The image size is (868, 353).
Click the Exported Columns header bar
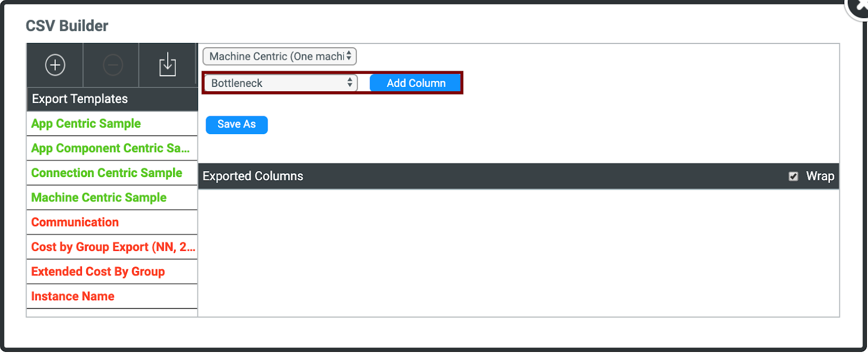point(488,177)
